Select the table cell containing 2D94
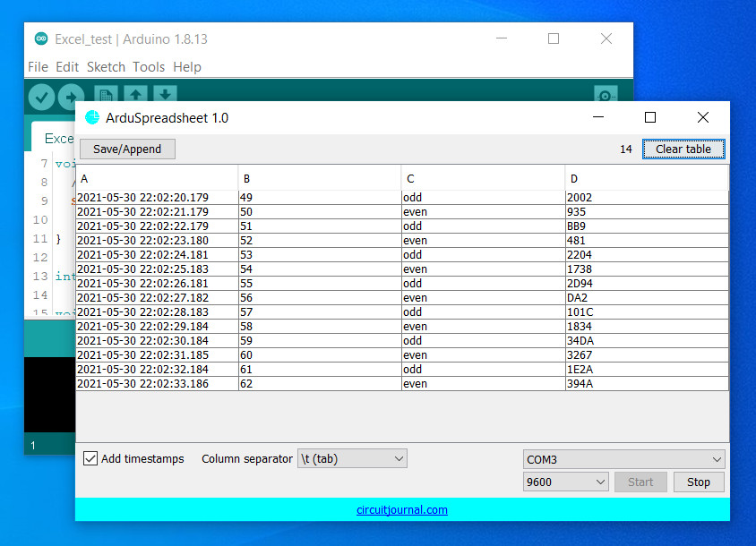The image size is (756, 546). click(645, 284)
